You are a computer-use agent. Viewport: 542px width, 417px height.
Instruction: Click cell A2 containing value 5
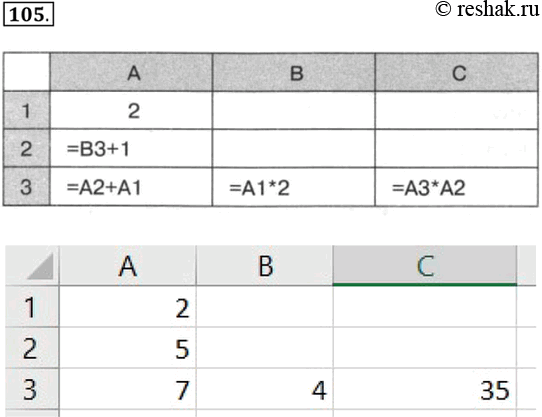[x=128, y=348]
